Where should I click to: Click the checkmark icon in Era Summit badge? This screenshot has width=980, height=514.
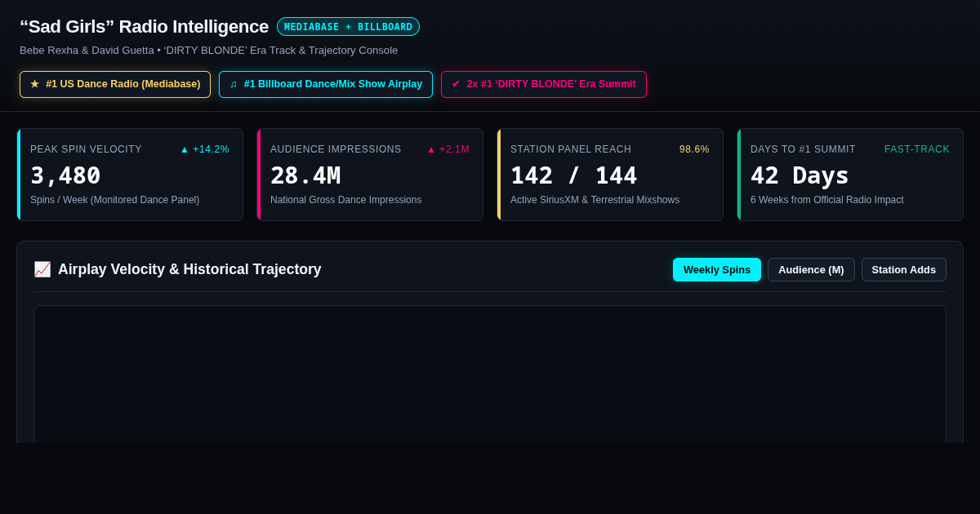point(456,84)
